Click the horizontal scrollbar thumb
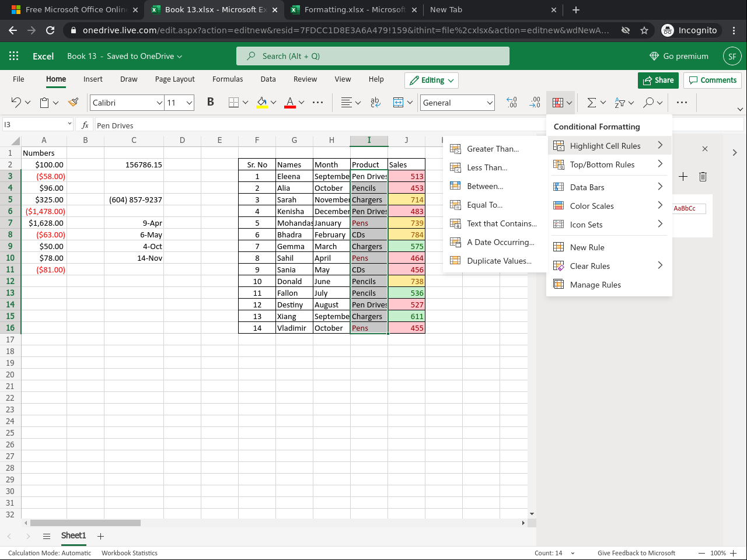 coord(85,523)
